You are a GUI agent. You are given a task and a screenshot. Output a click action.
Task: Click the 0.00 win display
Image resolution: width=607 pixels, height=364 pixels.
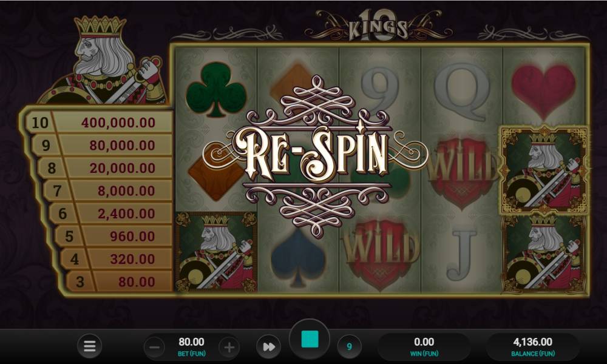[x=424, y=346]
